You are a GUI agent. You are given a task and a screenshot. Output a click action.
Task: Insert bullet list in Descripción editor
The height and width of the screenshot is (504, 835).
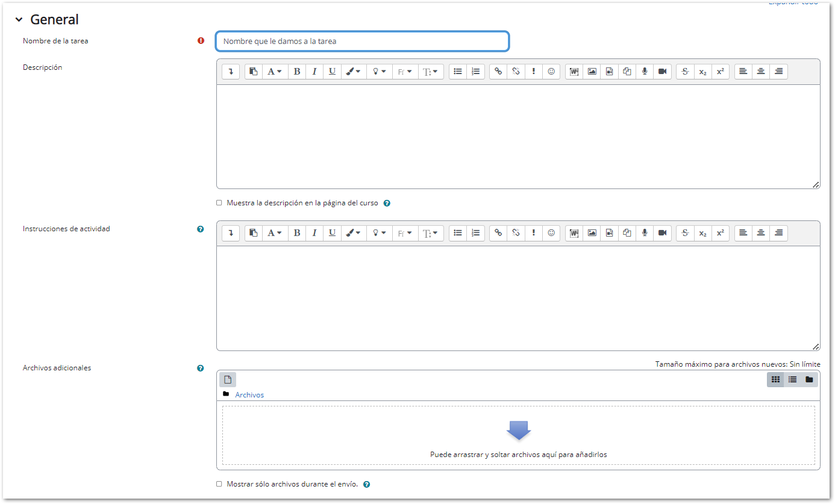click(x=458, y=72)
